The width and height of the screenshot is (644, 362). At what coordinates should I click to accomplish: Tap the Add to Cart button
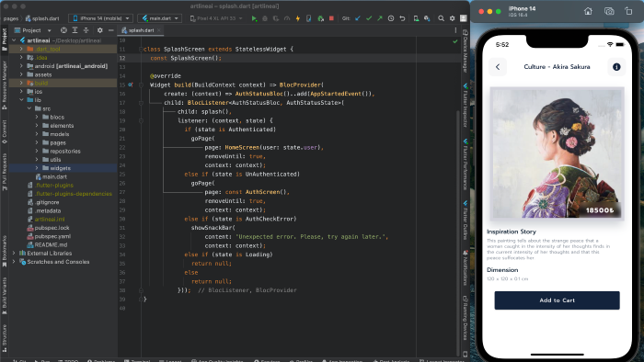click(557, 300)
